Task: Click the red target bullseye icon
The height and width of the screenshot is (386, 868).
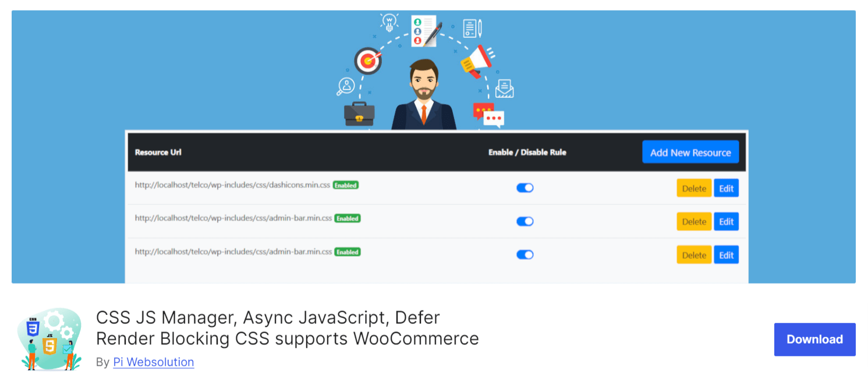Action: pyautogui.click(x=368, y=61)
